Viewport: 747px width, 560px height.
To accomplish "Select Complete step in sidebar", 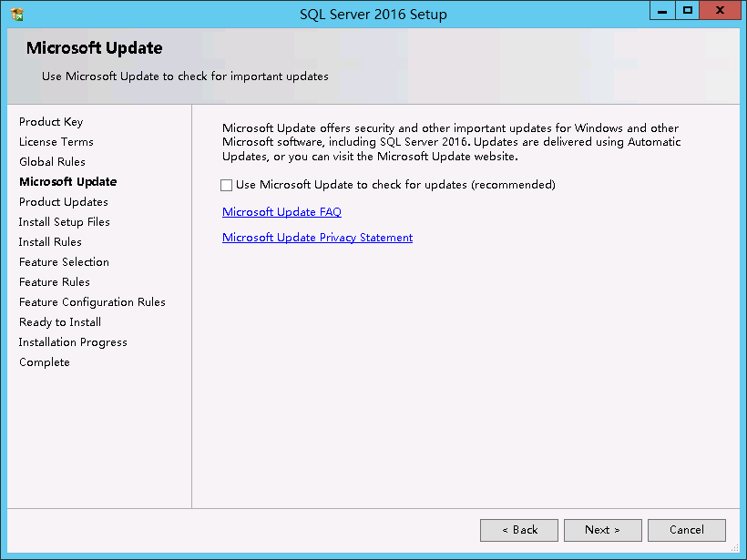I will point(45,361).
